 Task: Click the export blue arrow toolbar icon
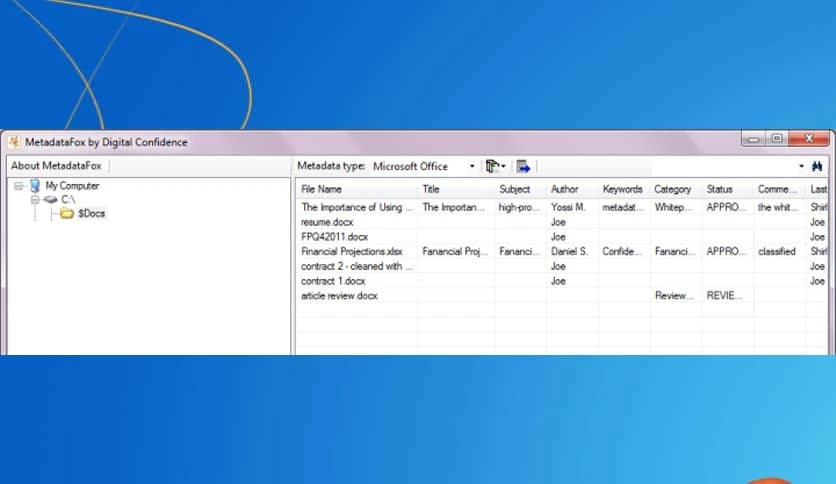pyautogui.click(x=523, y=166)
